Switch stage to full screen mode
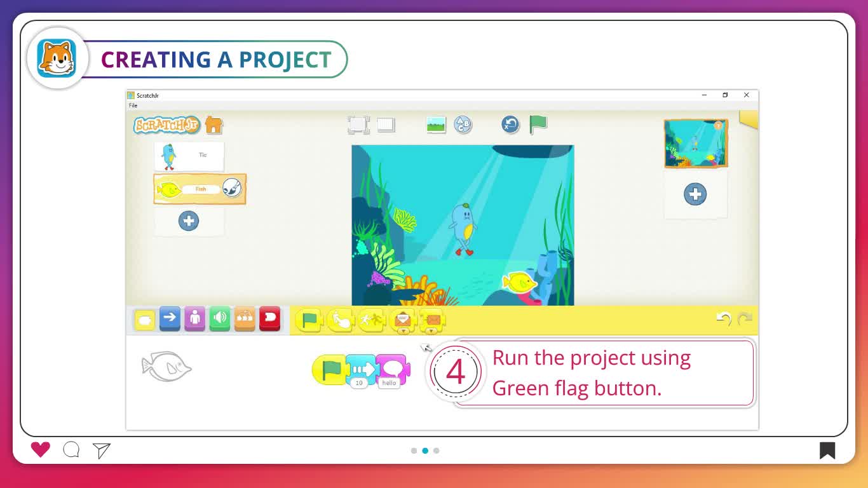 click(358, 125)
